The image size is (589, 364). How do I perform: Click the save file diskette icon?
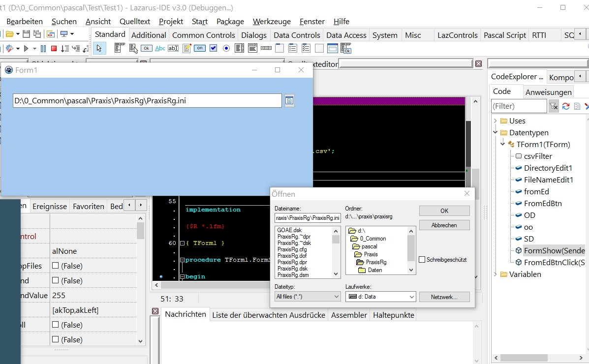point(26,34)
